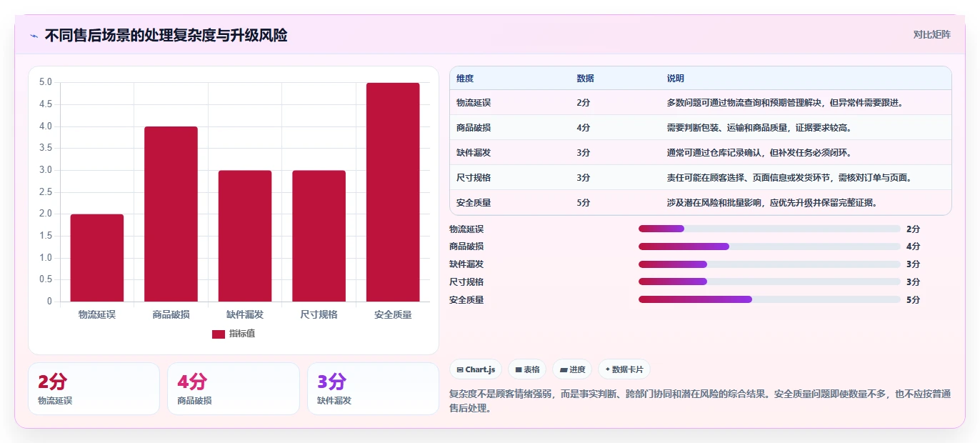The height and width of the screenshot is (443, 980).
Task: Click description starting 多数问题可通过物流查询
Action: (x=786, y=103)
